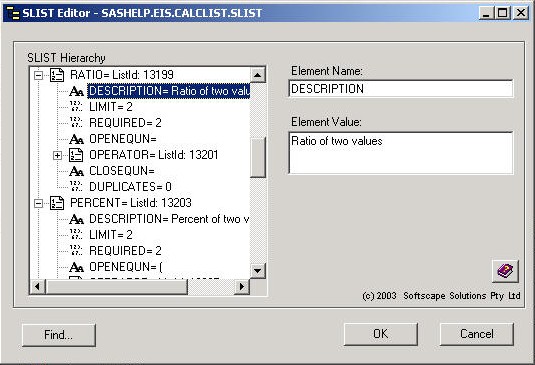Select RATIO= ListId: 13199 row

(122, 75)
